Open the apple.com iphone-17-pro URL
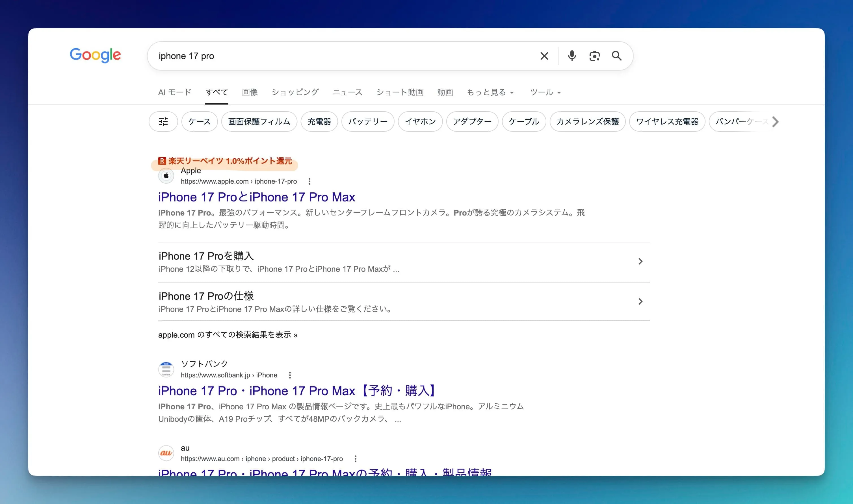 pyautogui.click(x=239, y=181)
